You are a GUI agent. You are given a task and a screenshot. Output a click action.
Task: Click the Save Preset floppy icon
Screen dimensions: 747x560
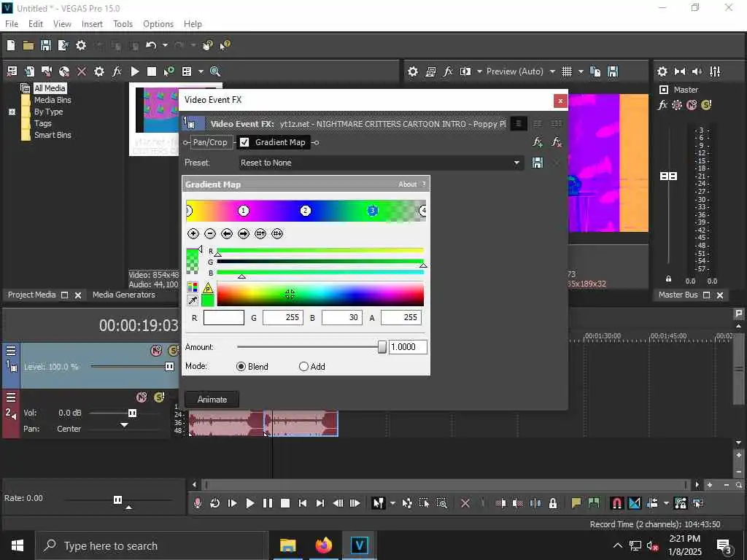(x=538, y=163)
